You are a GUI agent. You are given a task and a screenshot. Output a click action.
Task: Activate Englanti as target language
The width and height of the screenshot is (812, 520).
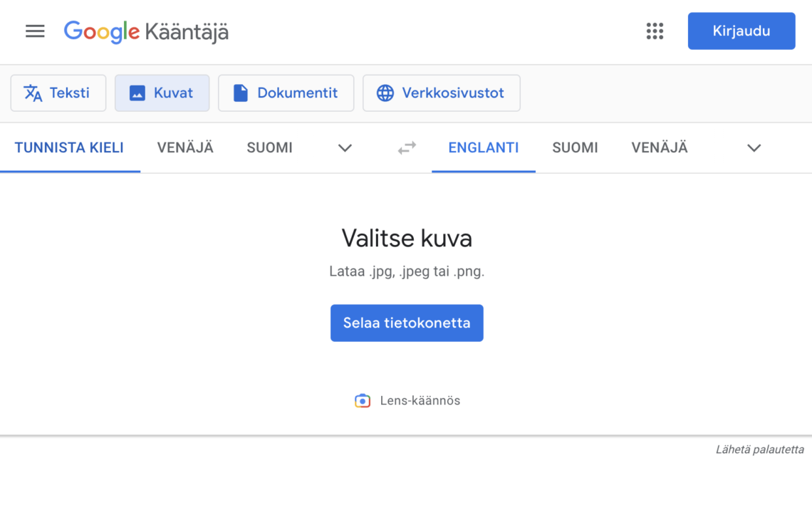(x=483, y=147)
